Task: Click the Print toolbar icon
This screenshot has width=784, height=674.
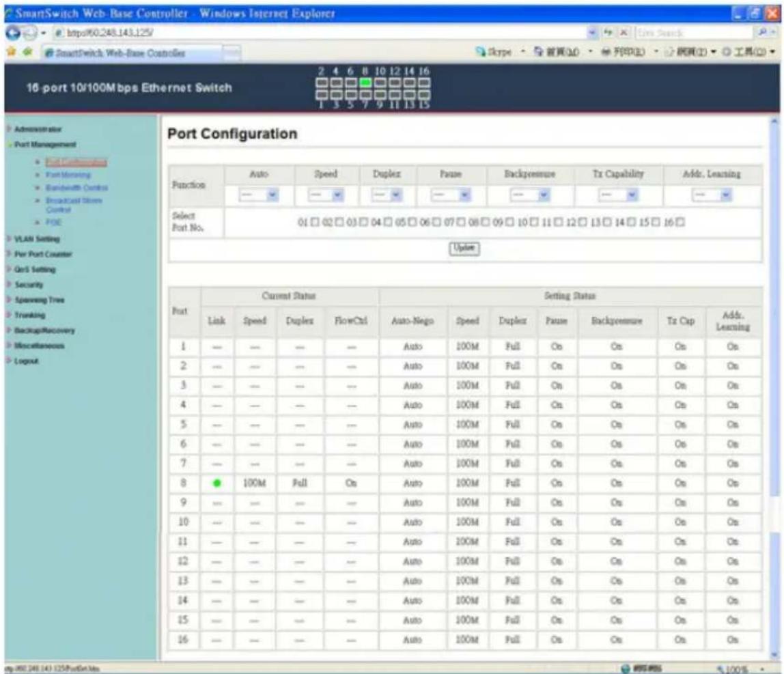Action: (x=606, y=51)
